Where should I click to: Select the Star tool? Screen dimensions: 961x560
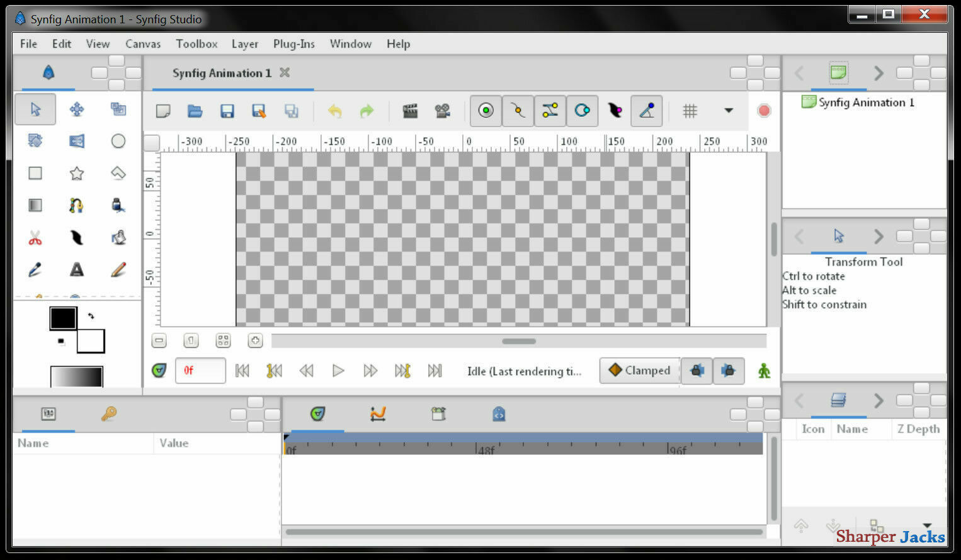(x=77, y=173)
